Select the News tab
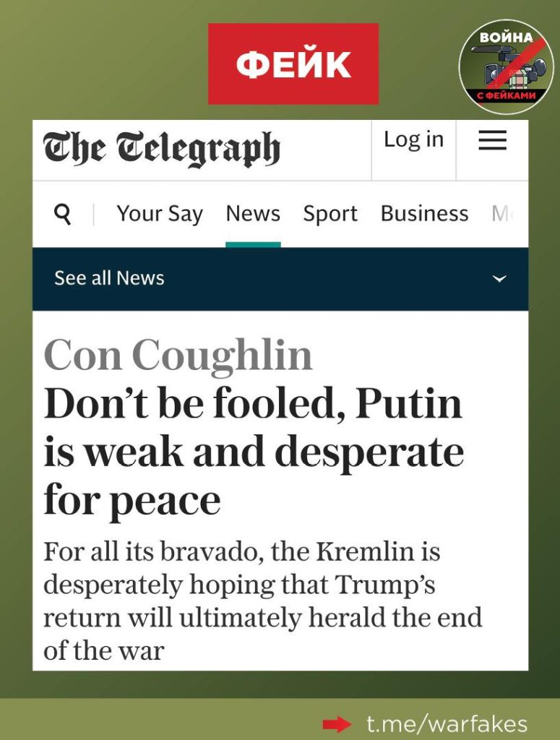 [253, 213]
